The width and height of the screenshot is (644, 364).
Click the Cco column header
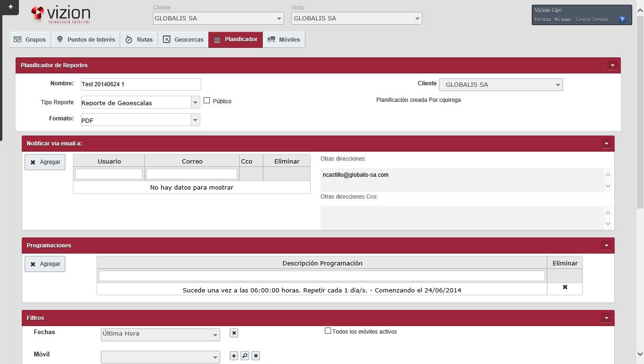pos(251,161)
